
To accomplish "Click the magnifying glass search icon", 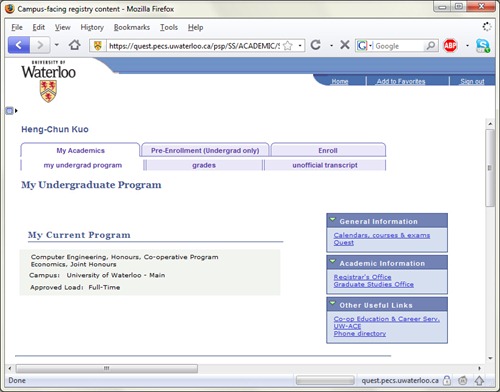I will point(431,45).
